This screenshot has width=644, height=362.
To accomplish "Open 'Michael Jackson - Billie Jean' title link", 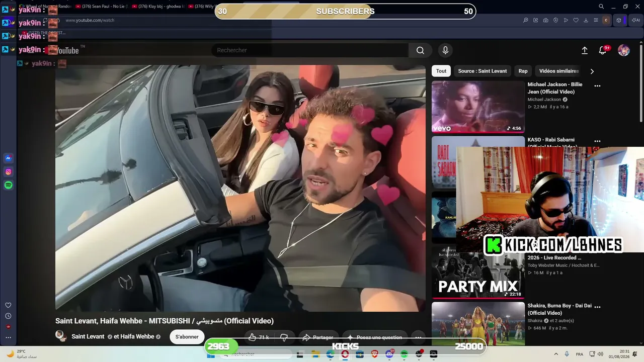I will 555,88.
